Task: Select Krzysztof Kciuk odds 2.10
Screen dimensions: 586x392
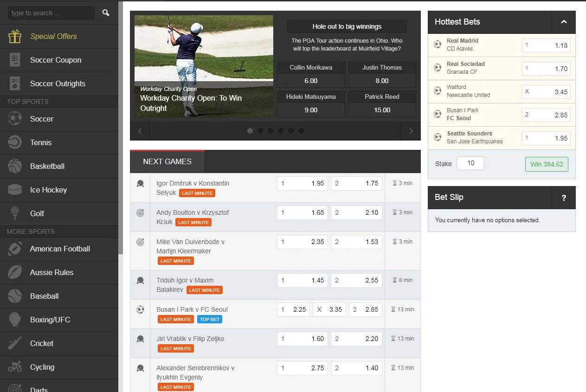Action: [357, 212]
